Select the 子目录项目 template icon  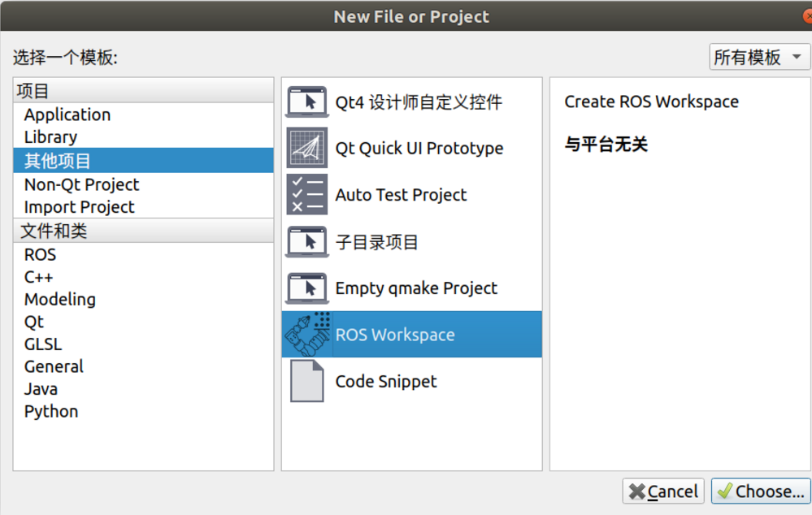click(x=307, y=241)
